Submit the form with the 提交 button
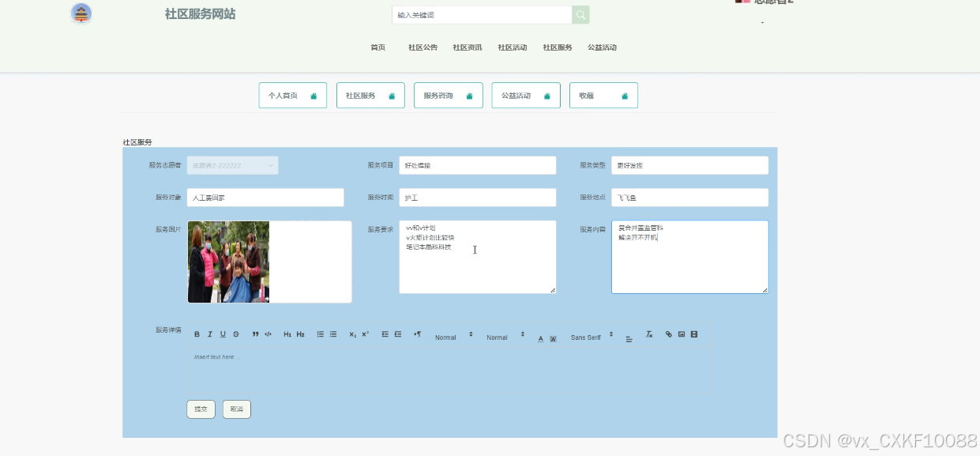980x456 pixels. coord(201,409)
